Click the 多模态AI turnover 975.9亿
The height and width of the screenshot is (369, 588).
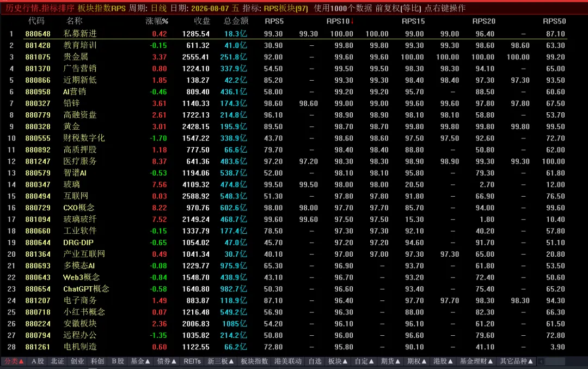(x=233, y=266)
